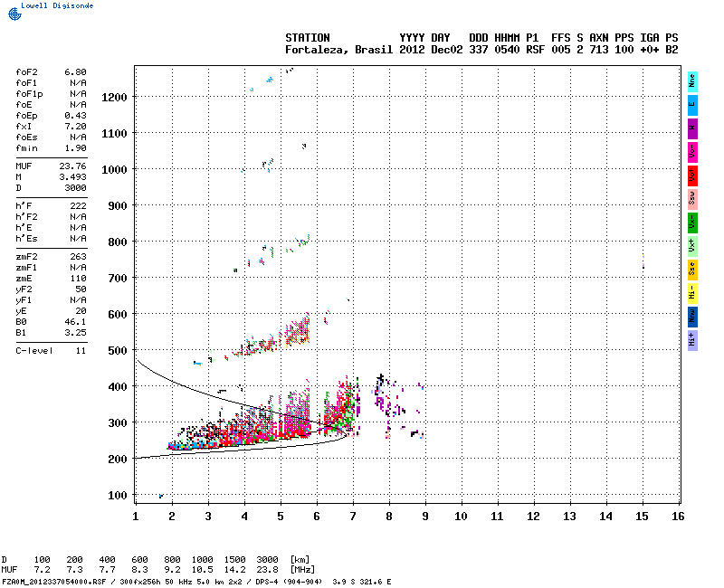
Task: Select the light green Vx+ legend swatch
Action: [x=692, y=246]
